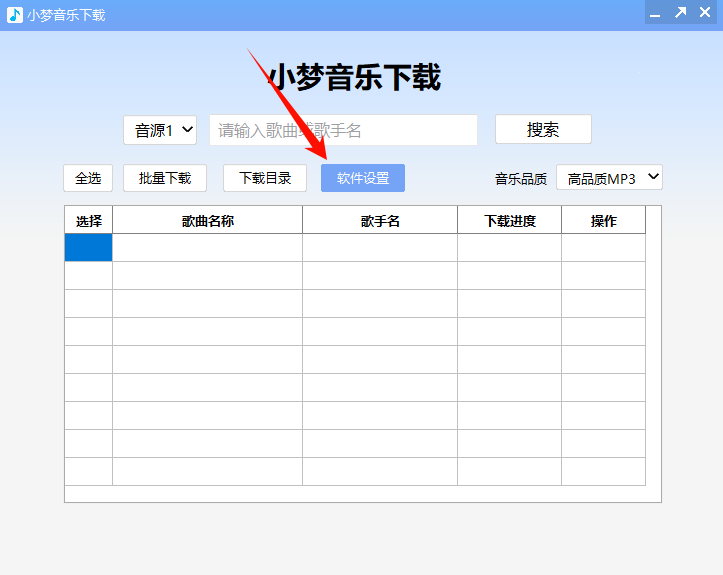This screenshot has height=575, width=723.
Task: Click the 选择 column header
Action: coord(89,220)
